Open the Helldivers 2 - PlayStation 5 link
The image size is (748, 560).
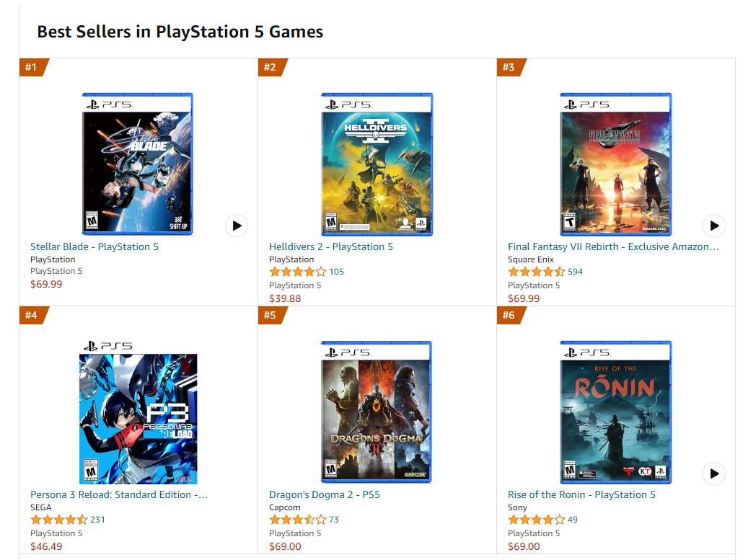tap(331, 247)
